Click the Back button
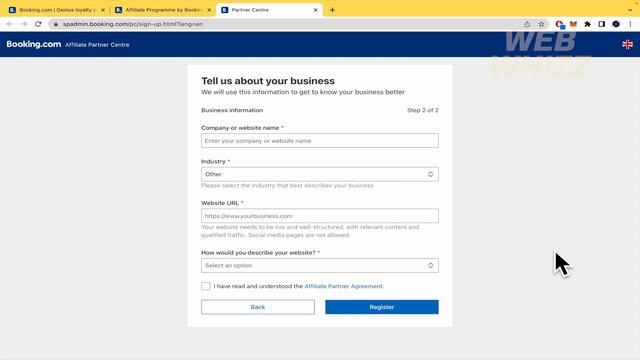Viewport: 640px width, 360px height. click(258, 307)
